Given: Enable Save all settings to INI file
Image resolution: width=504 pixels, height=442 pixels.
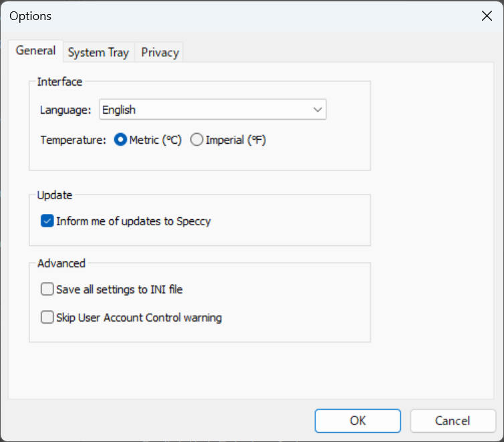Looking at the screenshot, I should (47, 290).
